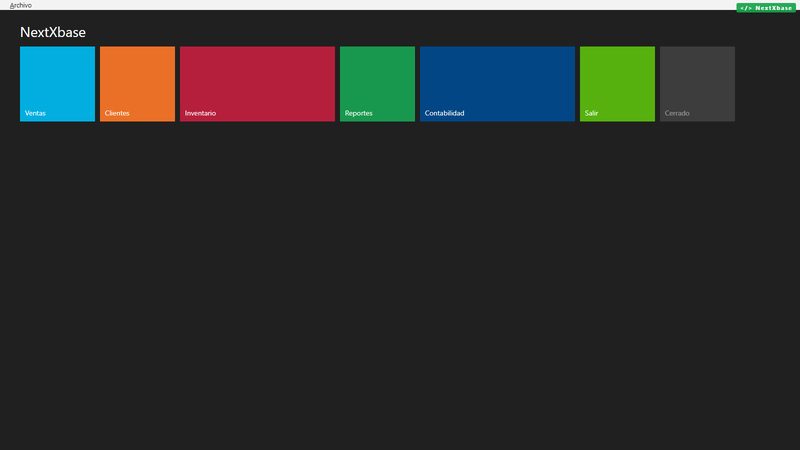Click the gray Cerrado tile
This screenshot has height=450, width=800.
[697, 84]
